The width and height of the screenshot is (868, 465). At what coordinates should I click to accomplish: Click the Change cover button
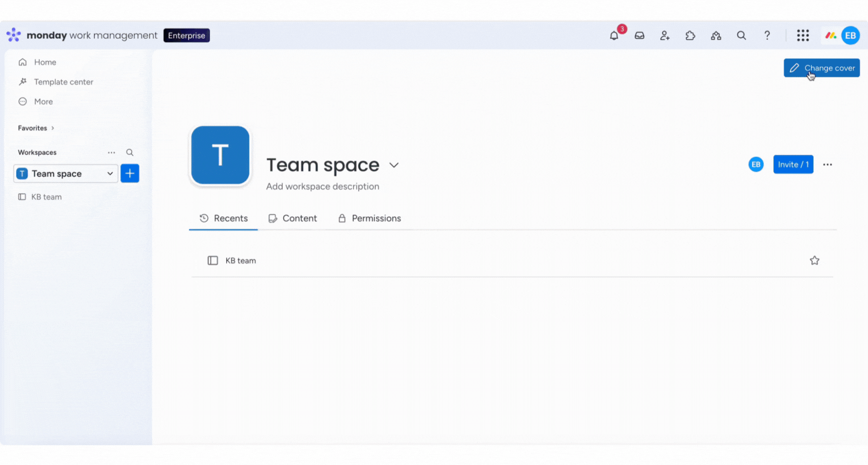(x=821, y=68)
